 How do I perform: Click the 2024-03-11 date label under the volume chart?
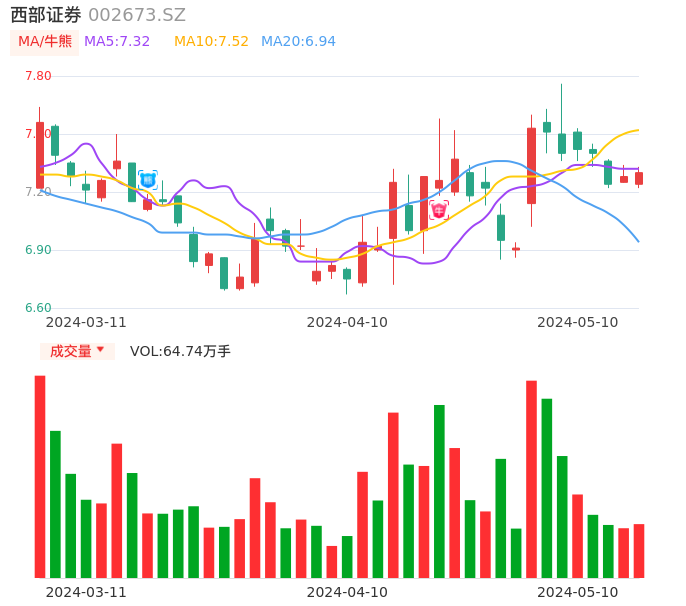[86, 592]
